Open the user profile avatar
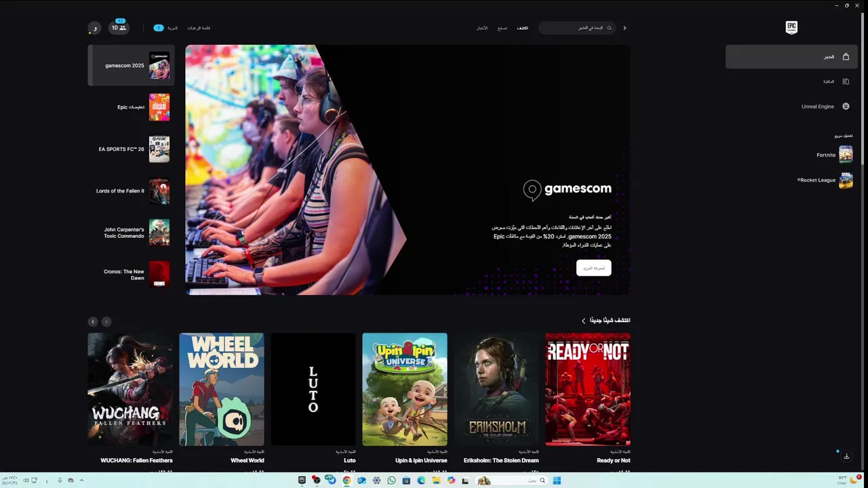 (x=94, y=28)
